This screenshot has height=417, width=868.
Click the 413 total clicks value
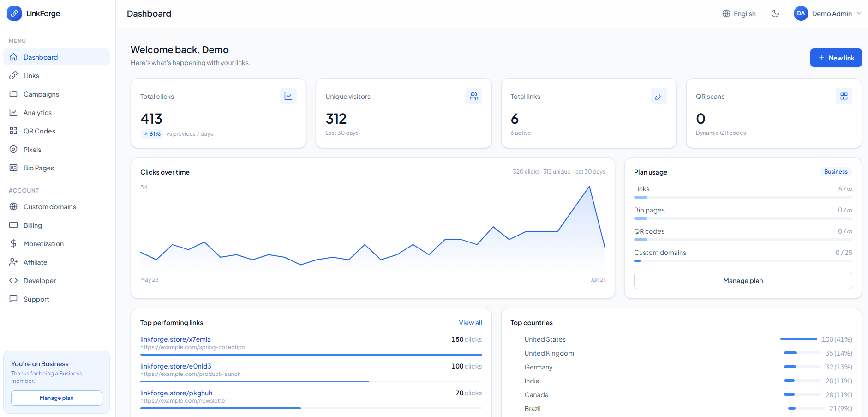[151, 119]
